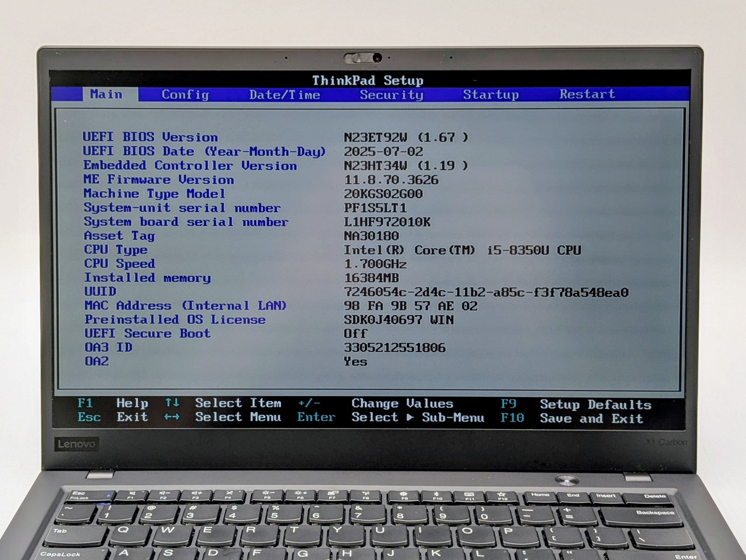Click the left/right arrows Select Menu hint

223,417
